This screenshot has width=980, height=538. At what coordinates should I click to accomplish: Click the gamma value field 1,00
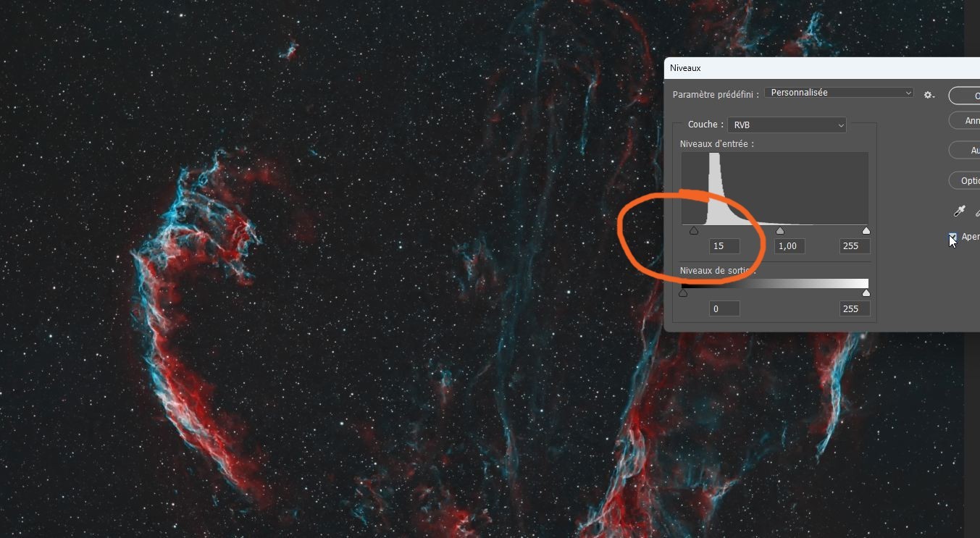pyautogui.click(x=790, y=246)
